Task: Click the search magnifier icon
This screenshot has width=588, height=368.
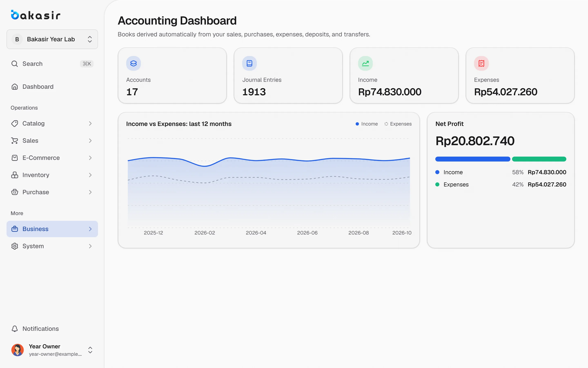Action: 14,64
